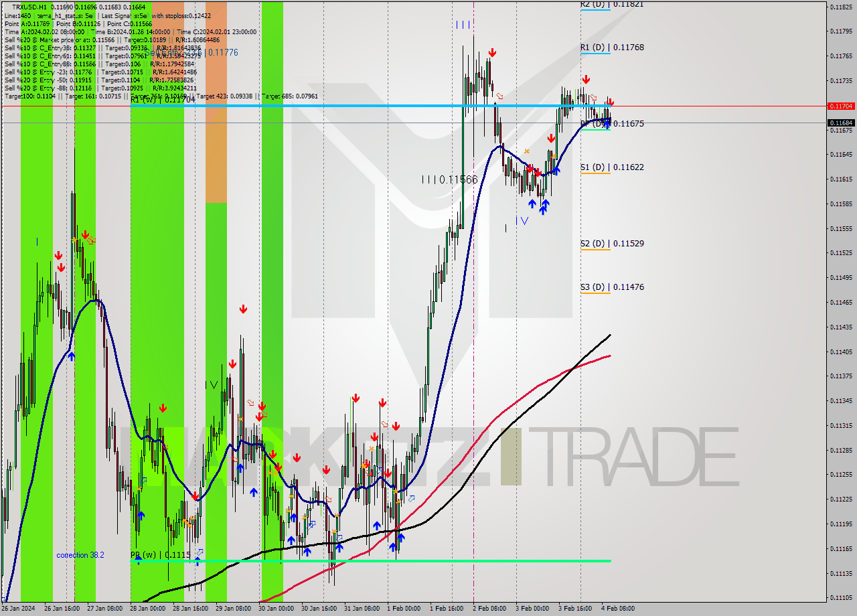Select the 'correction 38.2' label
Image resolution: width=857 pixels, height=616 pixels.
pyautogui.click(x=80, y=555)
